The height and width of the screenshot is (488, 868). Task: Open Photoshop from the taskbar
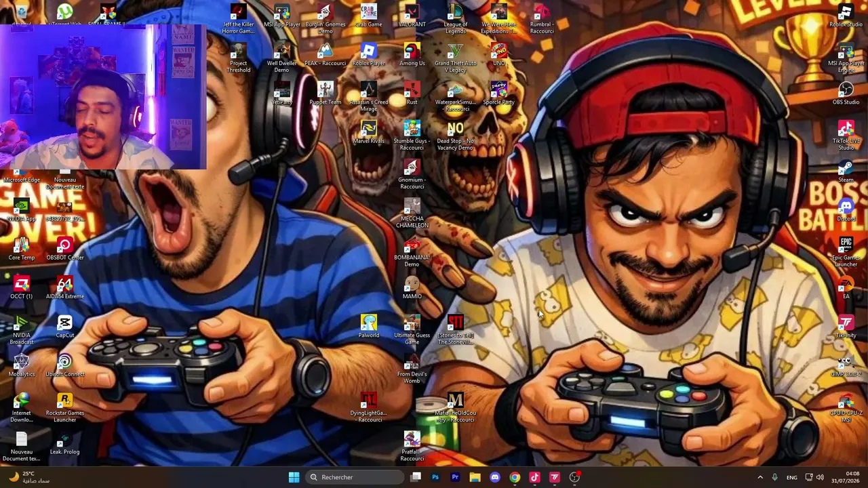(x=435, y=477)
